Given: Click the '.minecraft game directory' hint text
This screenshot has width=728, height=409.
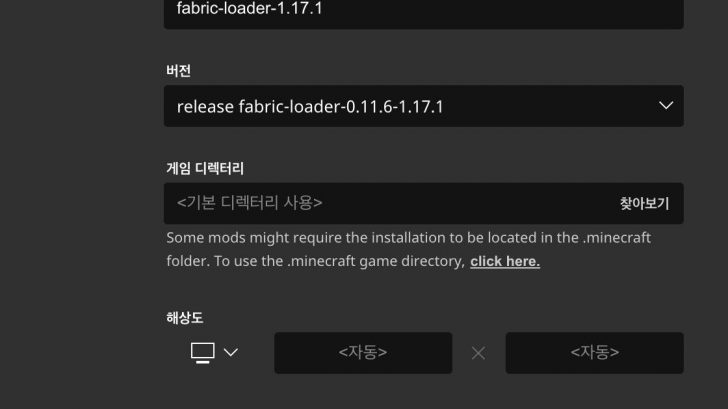Looking at the screenshot, I should tap(375, 261).
